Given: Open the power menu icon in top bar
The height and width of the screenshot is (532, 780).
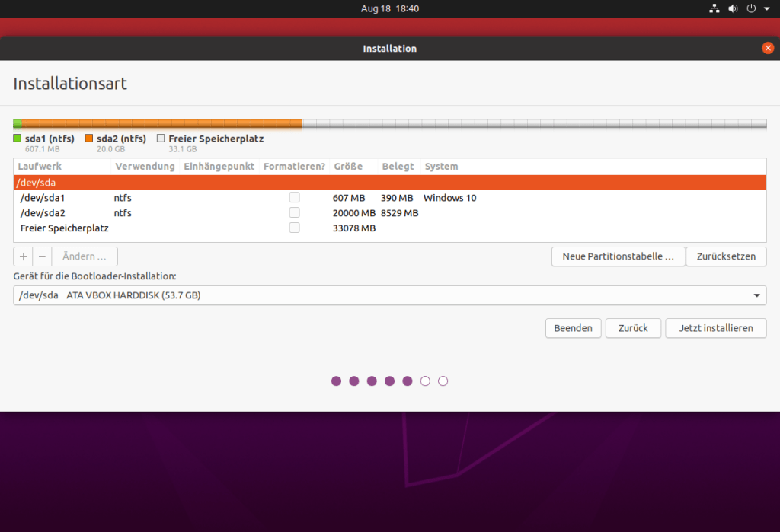Looking at the screenshot, I should 750,8.
